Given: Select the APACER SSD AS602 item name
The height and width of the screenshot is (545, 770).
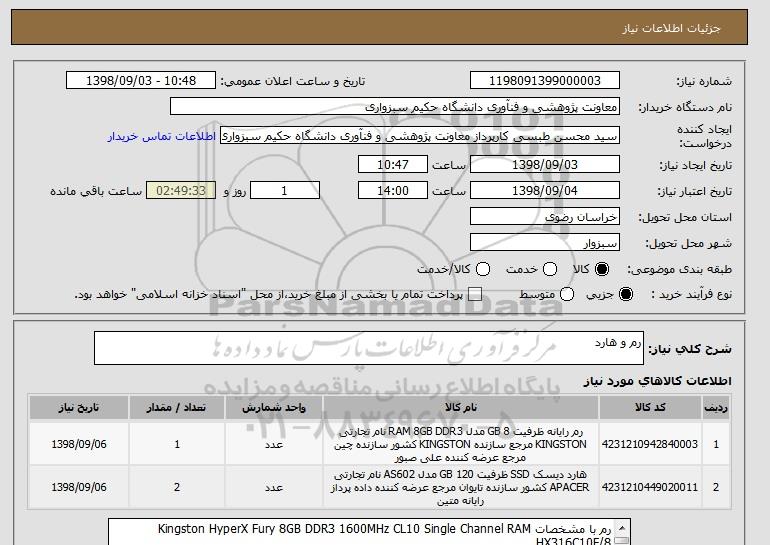Looking at the screenshot, I should [x=461, y=487].
